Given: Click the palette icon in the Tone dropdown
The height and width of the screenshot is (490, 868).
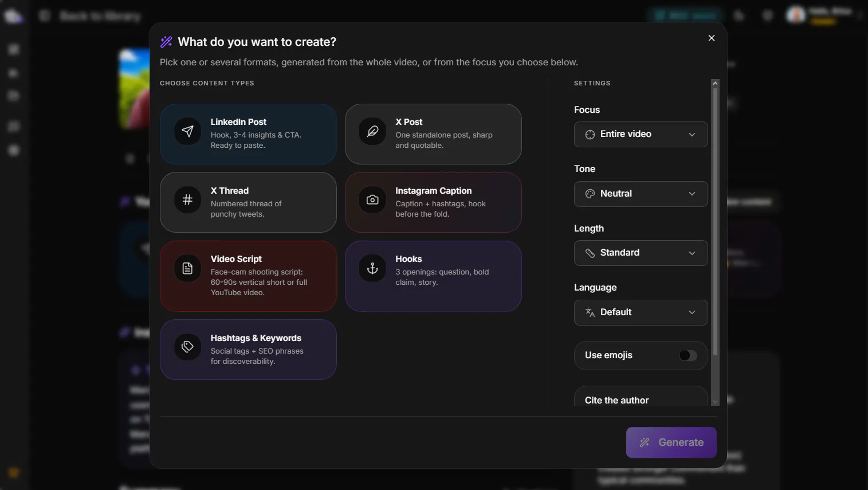Looking at the screenshot, I should 590,194.
